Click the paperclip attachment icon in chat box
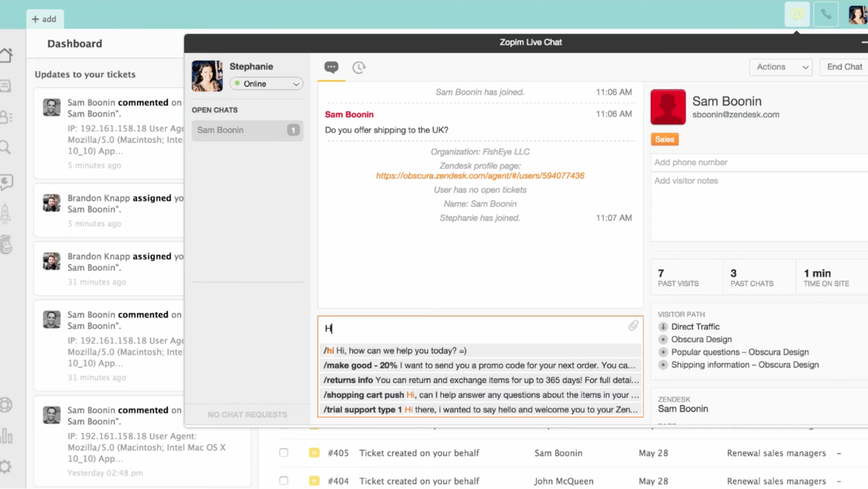 tap(633, 326)
